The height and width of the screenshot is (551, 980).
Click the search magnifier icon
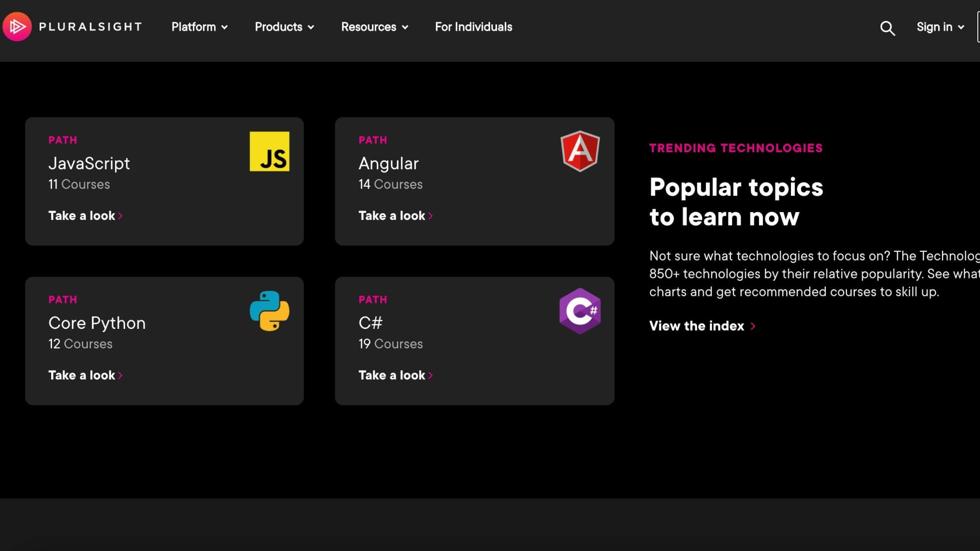coord(887,27)
